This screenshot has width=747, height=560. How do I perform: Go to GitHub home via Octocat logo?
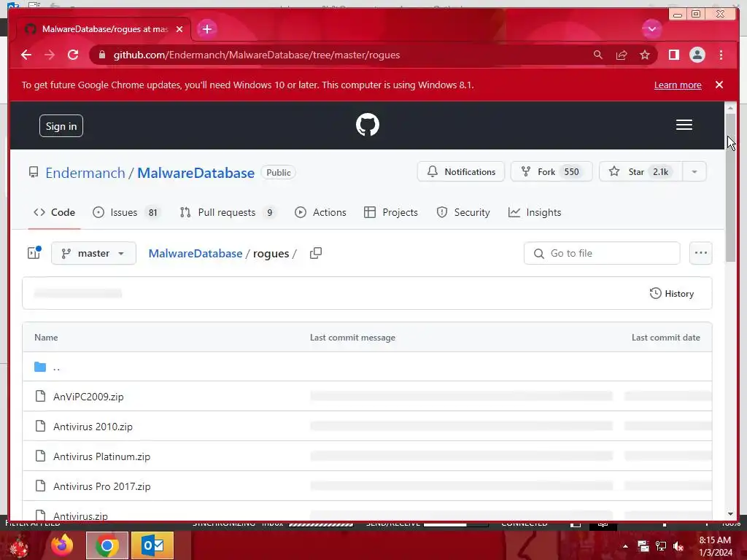(368, 125)
